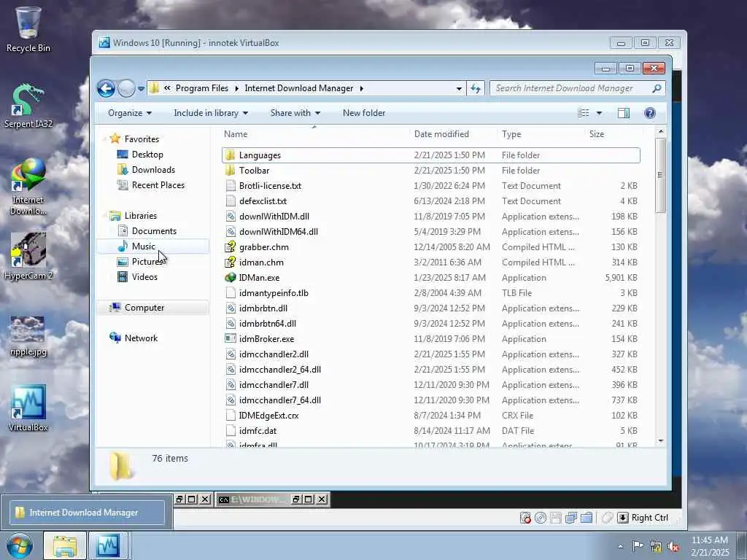This screenshot has width=747, height=560.
Task: Open the Recycle Bin desktop icon
Action: click(28, 29)
